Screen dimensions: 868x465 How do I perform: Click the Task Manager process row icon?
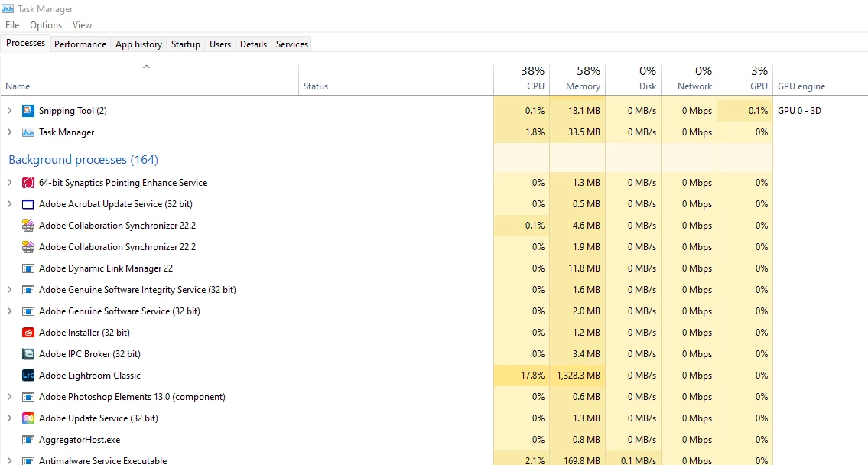click(28, 132)
